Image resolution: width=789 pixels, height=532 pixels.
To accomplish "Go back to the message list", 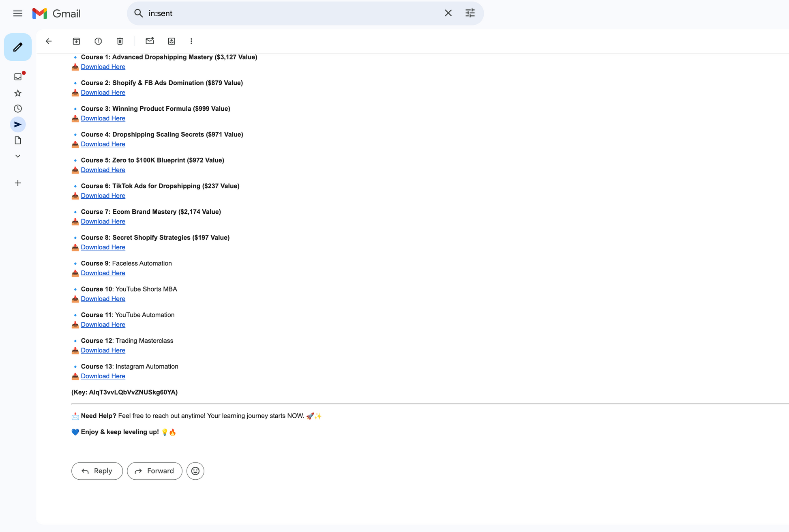I will tap(49, 41).
